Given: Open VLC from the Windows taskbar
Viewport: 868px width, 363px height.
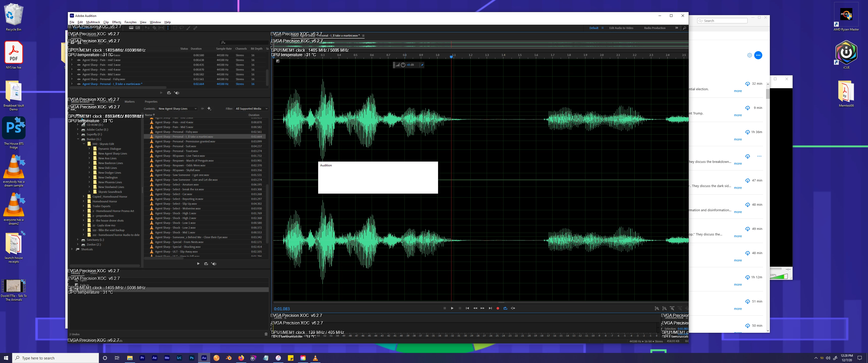Looking at the screenshot, I should pos(315,358).
